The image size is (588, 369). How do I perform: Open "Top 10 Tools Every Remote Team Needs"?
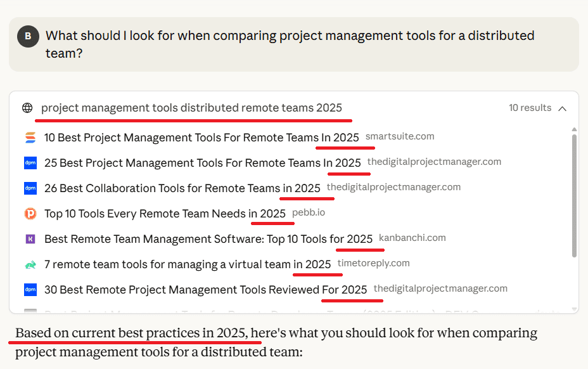(165, 214)
